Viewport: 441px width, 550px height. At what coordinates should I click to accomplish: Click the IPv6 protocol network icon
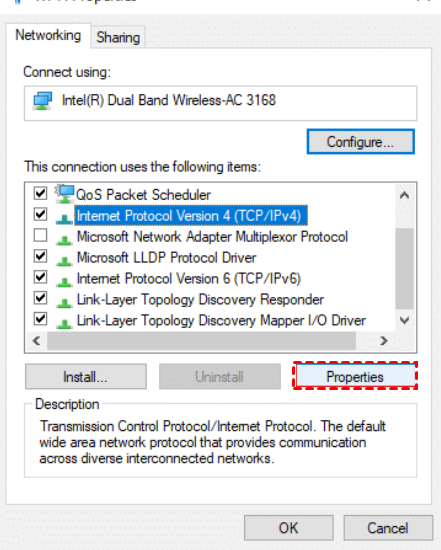pos(64,281)
